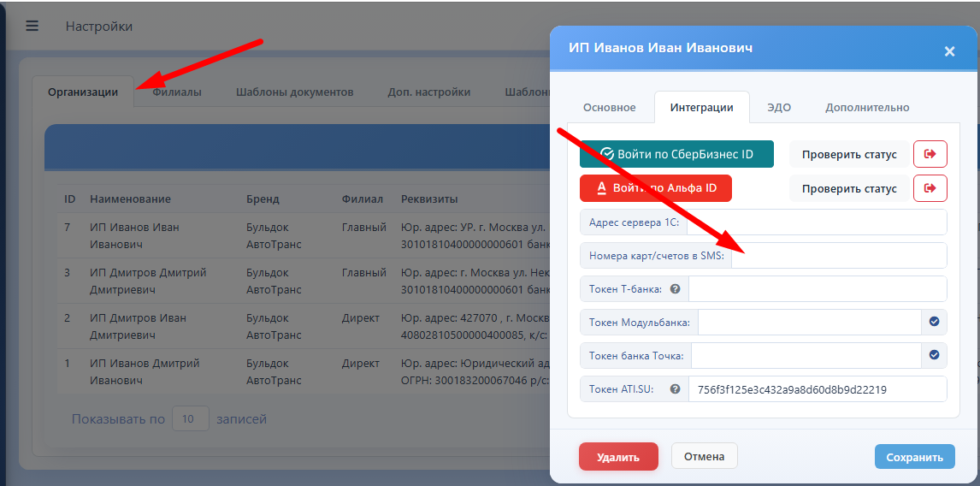Check status for SberBusiness ID
Screen dimensions: 980x486
pyautogui.click(x=849, y=155)
